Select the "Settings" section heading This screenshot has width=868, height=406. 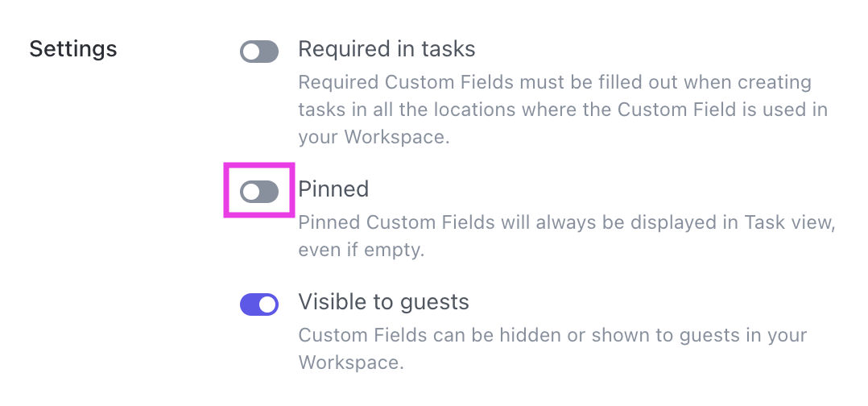tap(73, 49)
